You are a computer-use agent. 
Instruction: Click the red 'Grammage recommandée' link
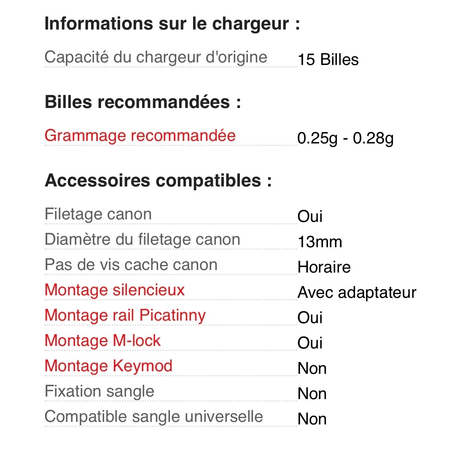140,136
